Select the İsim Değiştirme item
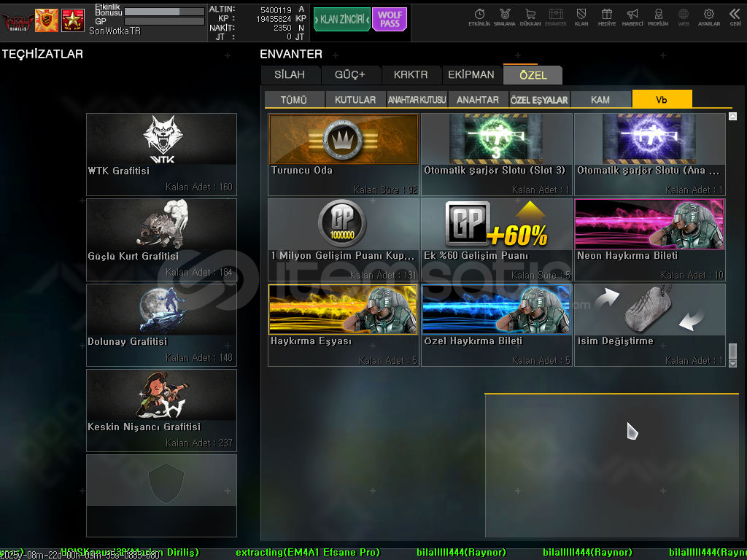The width and height of the screenshot is (747, 560). point(650,325)
